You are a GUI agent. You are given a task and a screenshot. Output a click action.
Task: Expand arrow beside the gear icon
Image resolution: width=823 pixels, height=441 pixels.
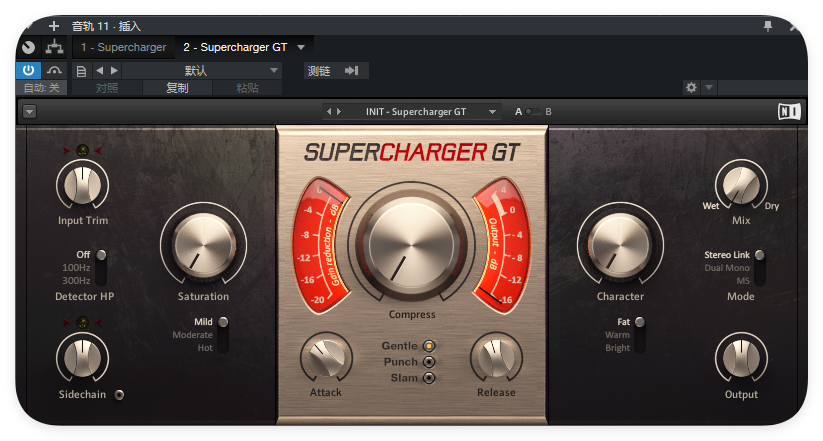tap(709, 88)
